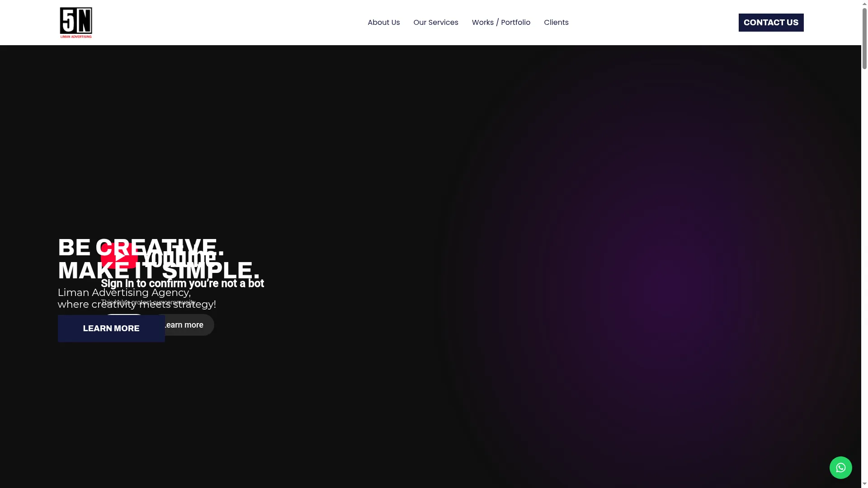Click the grey YouTube 'Learn more' button
The width and height of the screenshot is (868, 488).
tap(189, 325)
